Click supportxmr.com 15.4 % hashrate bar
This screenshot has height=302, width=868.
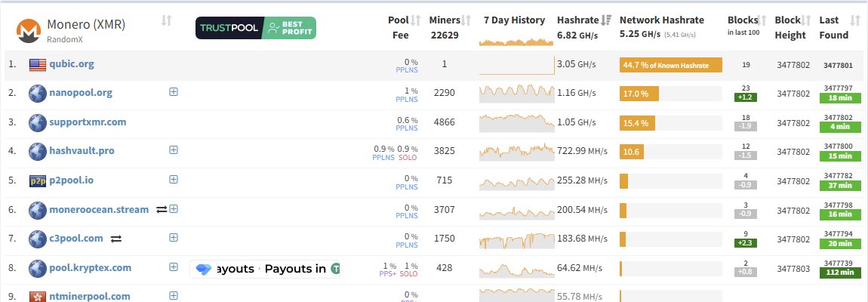637,123
